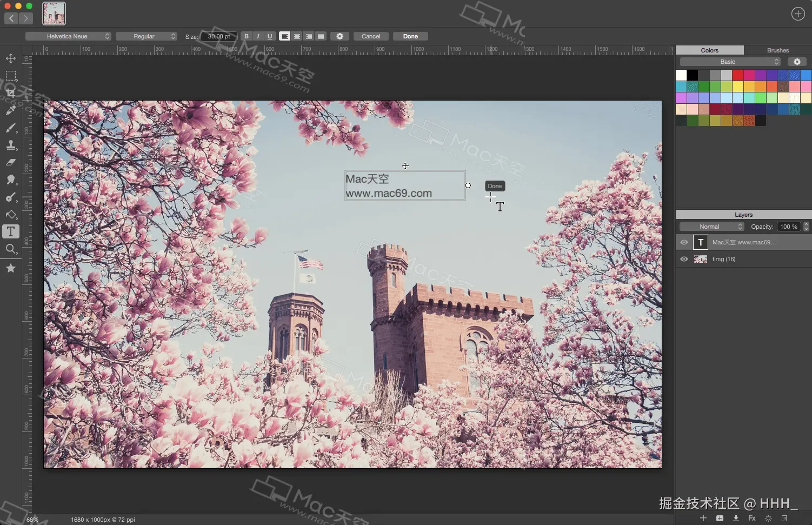Viewport: 812px width, 525px height.
Task: Open Colors panel gear settings
Action: [797, 62]
